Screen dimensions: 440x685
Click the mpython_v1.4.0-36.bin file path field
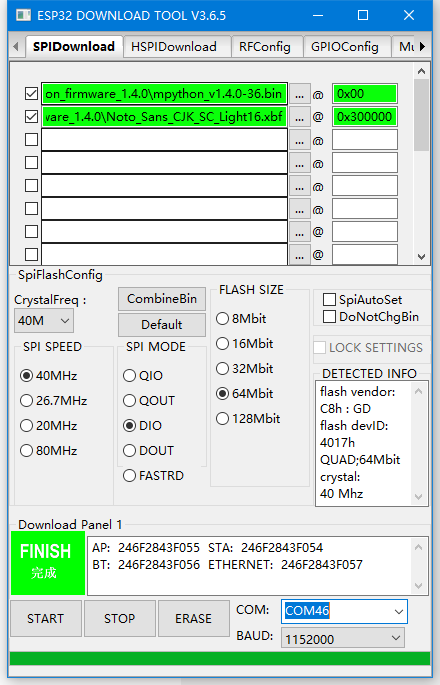pyautogui.click(x=164, y=94)
